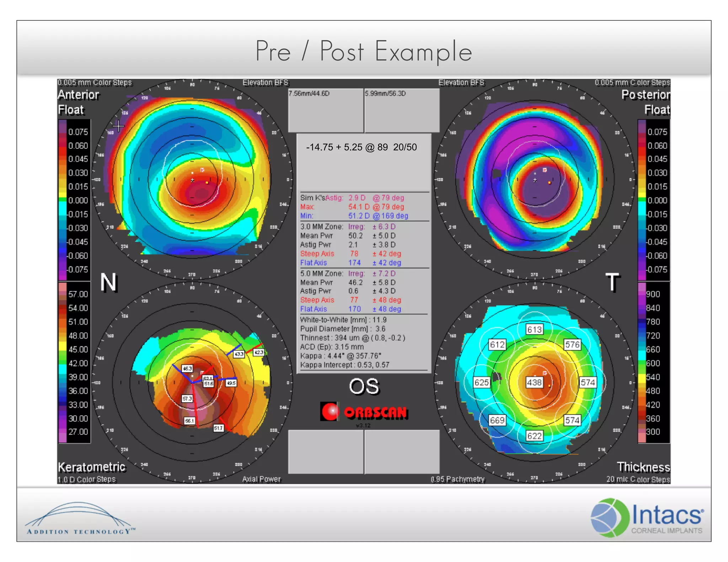Click the white crosshair cursor on anterior map
Image resolution: width=728 pixels, height=562 pixels.
coord(118,126)
